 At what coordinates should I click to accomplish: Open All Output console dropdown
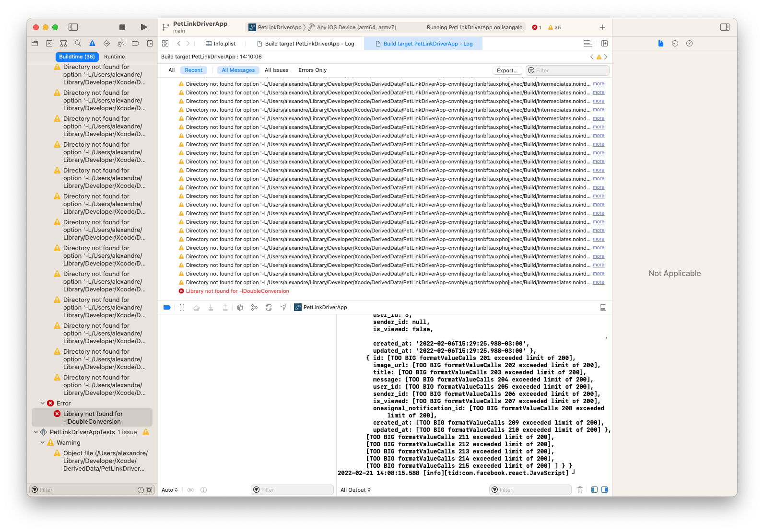coord(355,490)
